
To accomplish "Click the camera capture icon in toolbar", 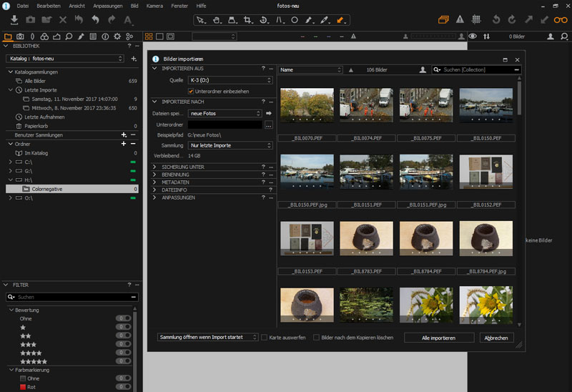I will tap(30, 20).
